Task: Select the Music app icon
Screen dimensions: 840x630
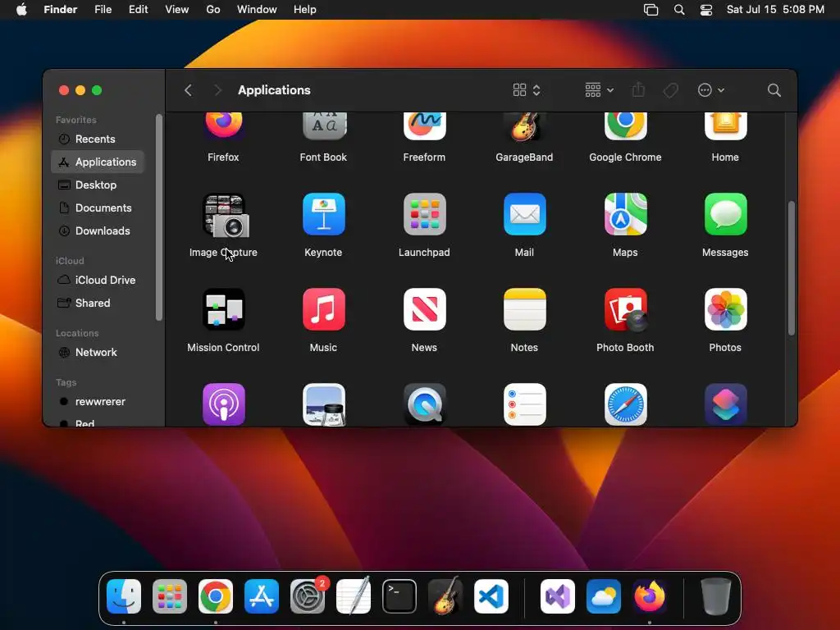Action: 323,309
